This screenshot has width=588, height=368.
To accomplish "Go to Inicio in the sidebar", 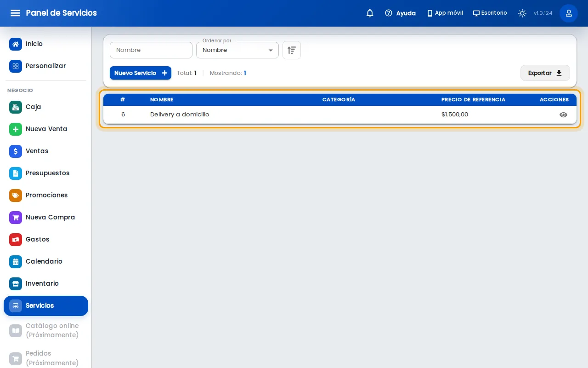I will pos(46,44).
